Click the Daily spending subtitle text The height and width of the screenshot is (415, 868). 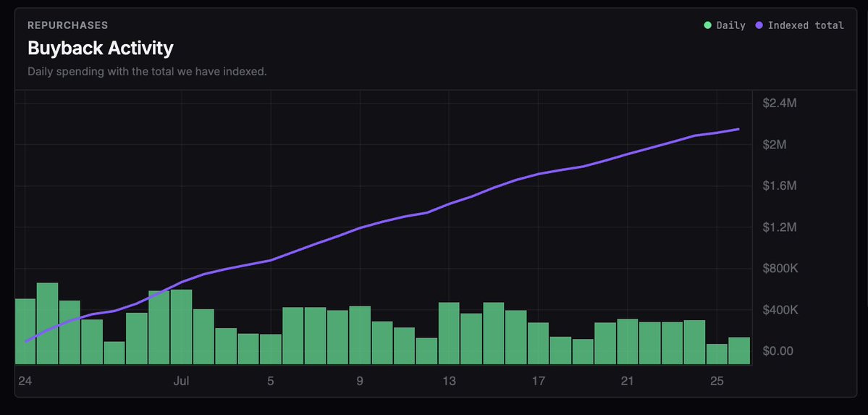pyautogui.click(x=147, y=72)
